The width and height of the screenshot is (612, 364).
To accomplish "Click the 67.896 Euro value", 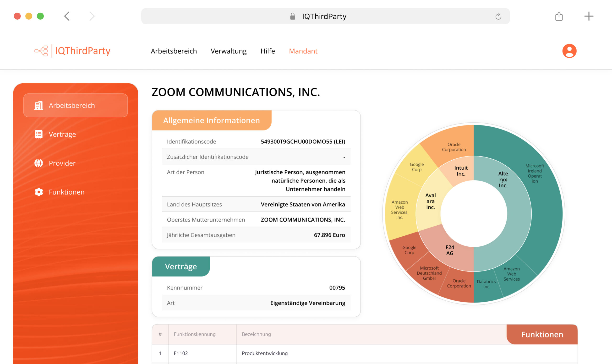I will tap(329, 235).
